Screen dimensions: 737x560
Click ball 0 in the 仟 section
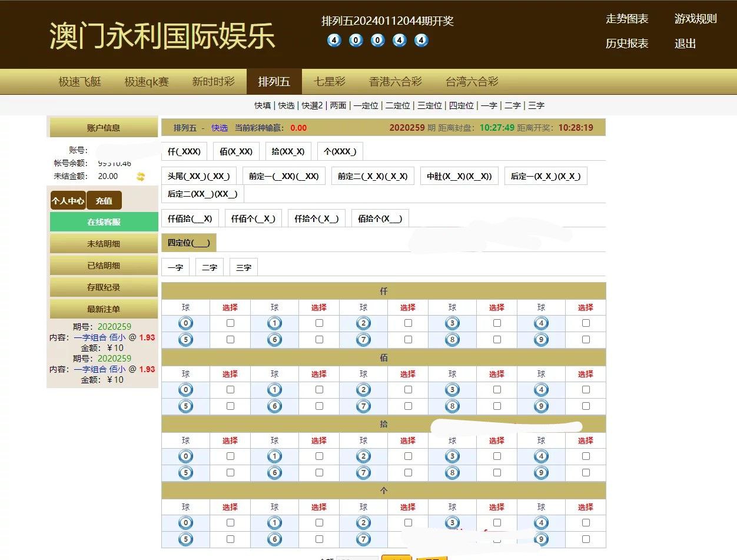(185, 323)
